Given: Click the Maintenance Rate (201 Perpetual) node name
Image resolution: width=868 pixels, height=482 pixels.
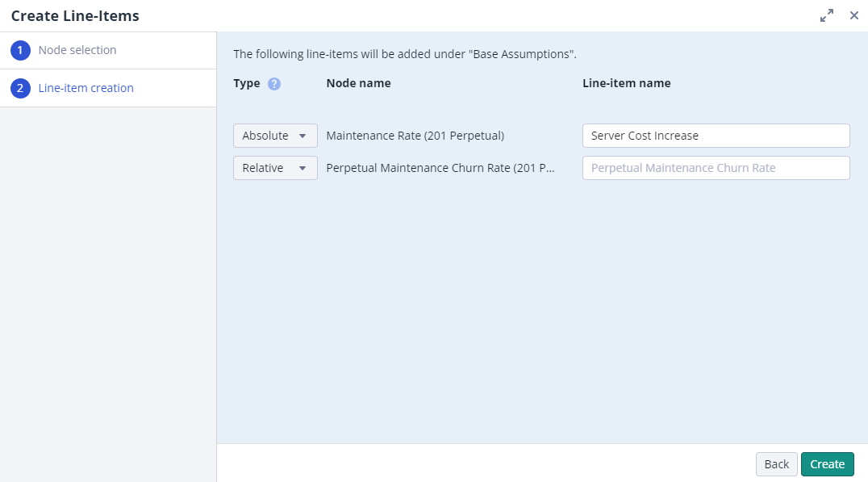Looking at the screenshot, I should [x=415, y=136].
